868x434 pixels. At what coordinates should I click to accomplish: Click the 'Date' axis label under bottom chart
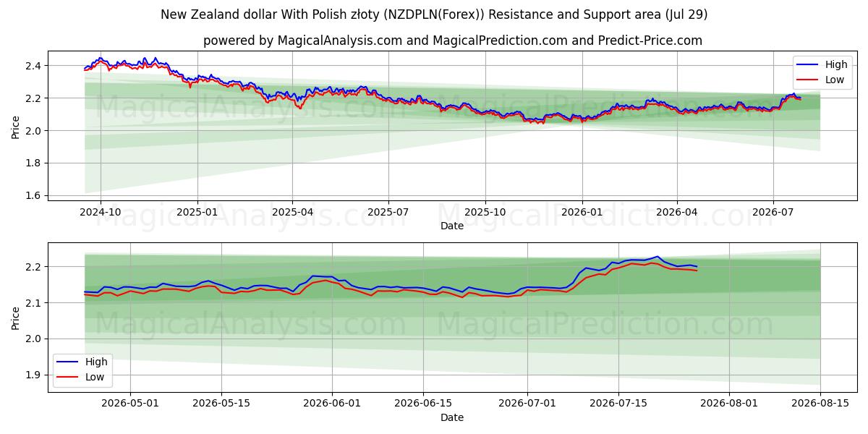tap(452, 417)
